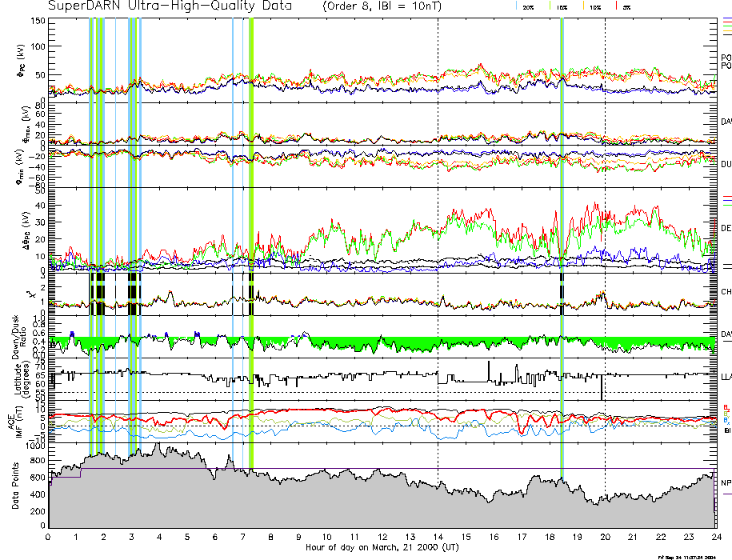Click the |B| label in IMF legend
The height and width of the screenshot is (560, 732).
726,430
